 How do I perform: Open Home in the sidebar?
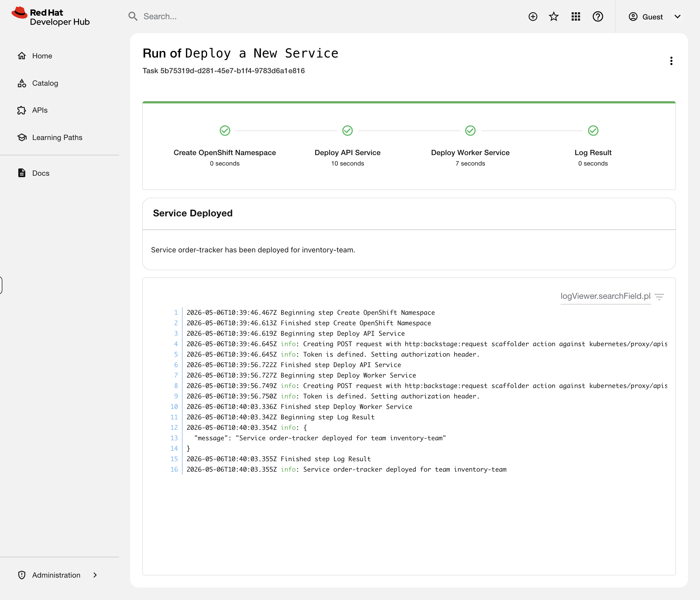pyautogui.click(x=42, y=56)
